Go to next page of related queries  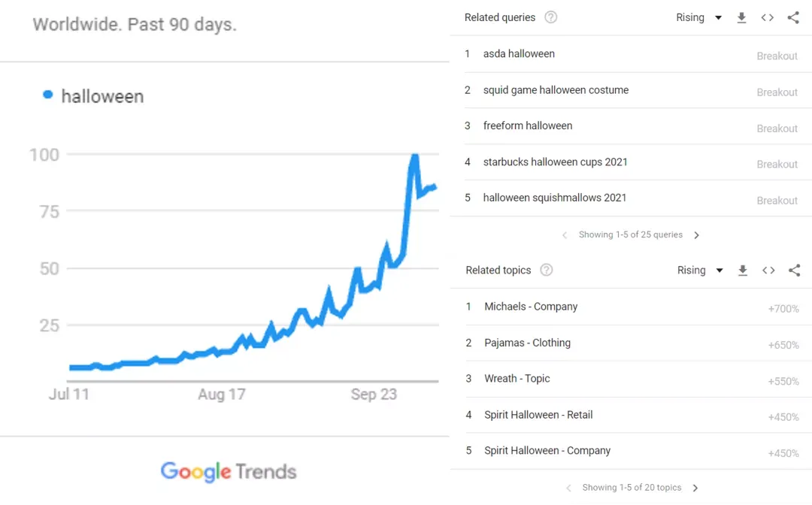click(696, 235)
